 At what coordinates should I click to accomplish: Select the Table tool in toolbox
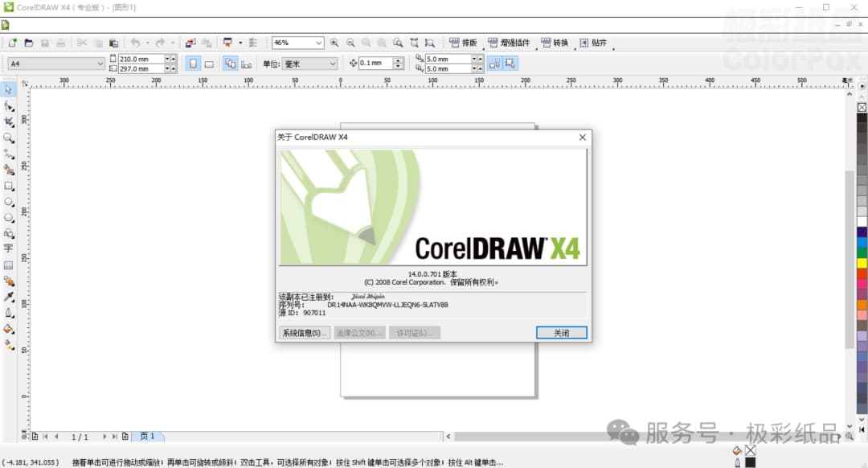(x=9, y=265)
